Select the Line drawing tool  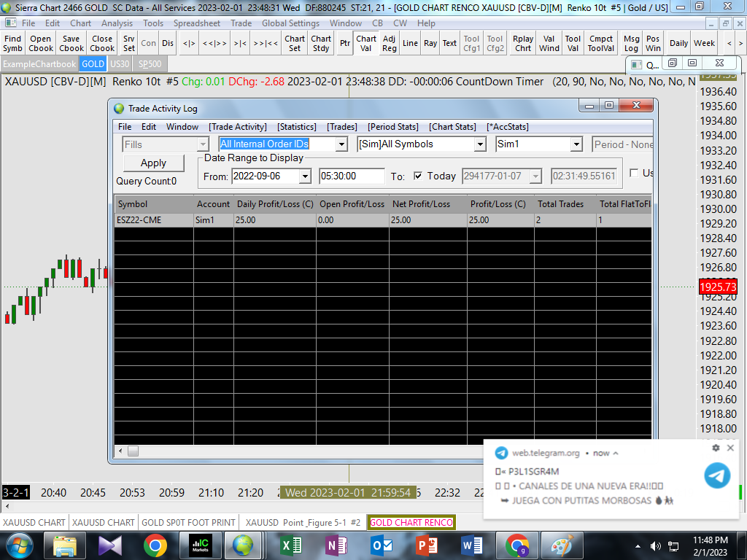click(410, 43)
